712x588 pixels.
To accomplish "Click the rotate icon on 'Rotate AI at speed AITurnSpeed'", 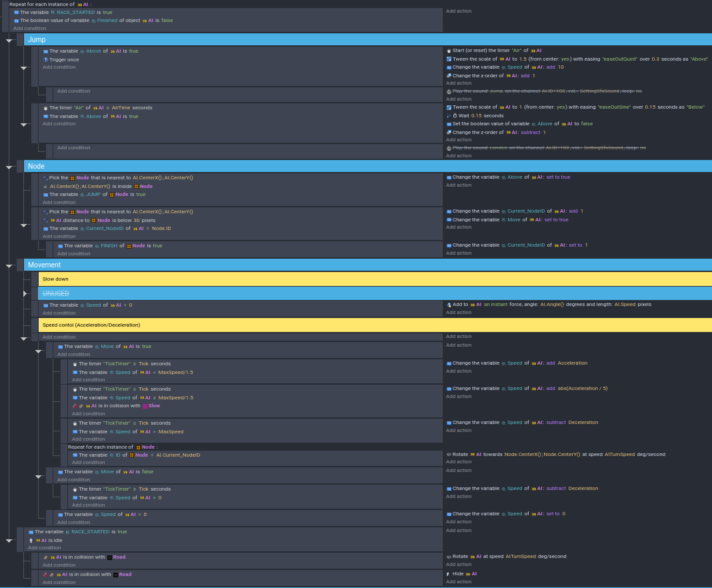I will coord(449,557).
